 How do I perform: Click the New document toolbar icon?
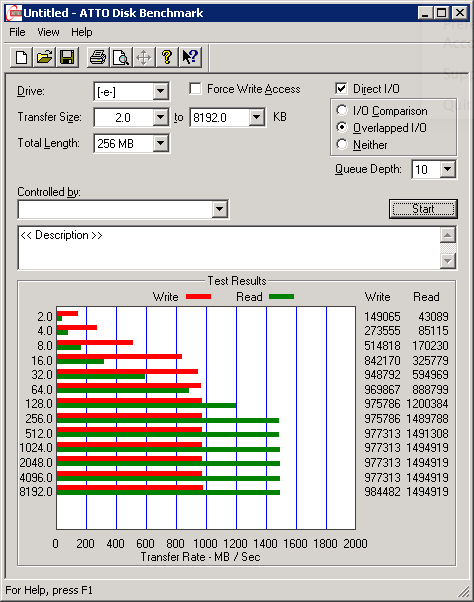pyautogui.click(x=21, y=58)
